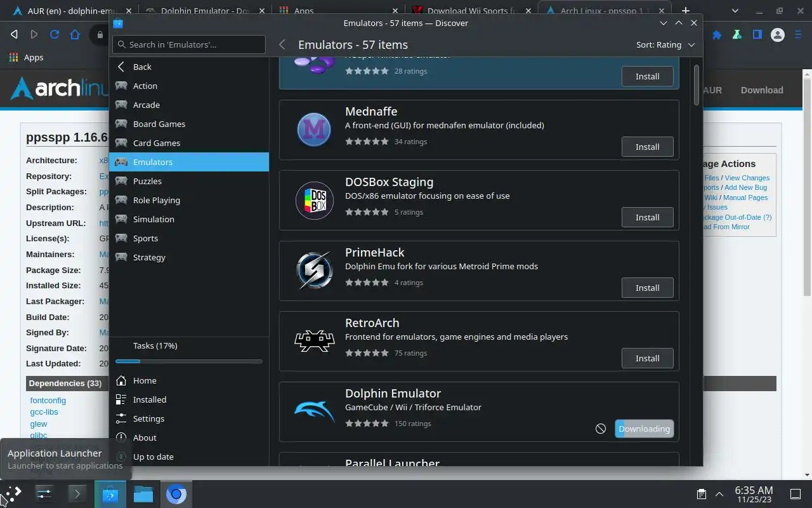Open the Sort: Rating dropdown
The width and height of the screenshot is (812, 508).
pos(665,44)
